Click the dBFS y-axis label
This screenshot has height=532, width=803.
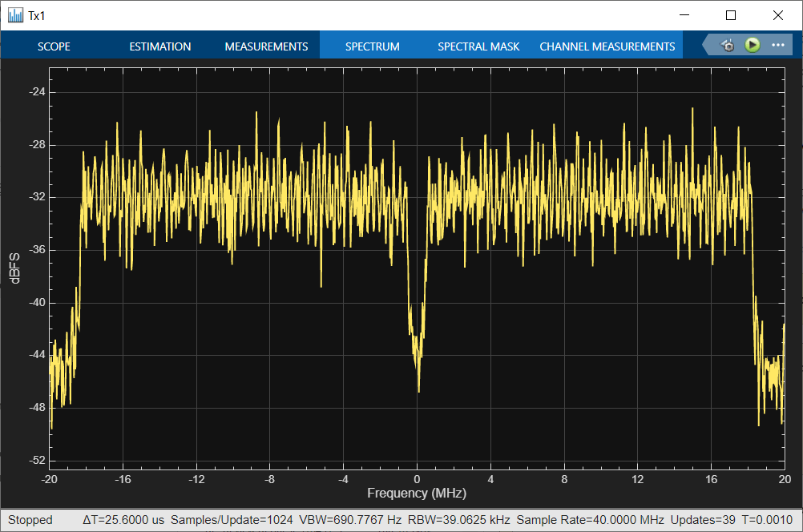click(x=15, y=268)
